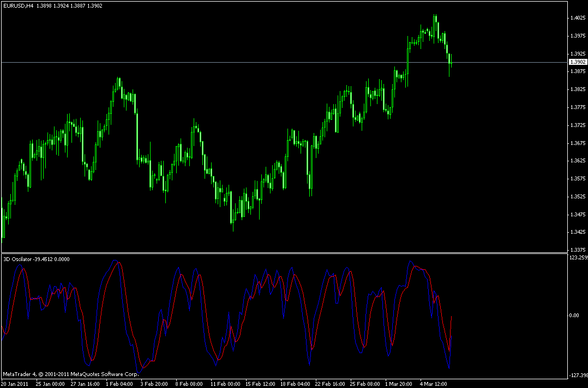Click the 1 Feb 04:00 time label
Screen dimensions: 588x388
click(119, 384)
